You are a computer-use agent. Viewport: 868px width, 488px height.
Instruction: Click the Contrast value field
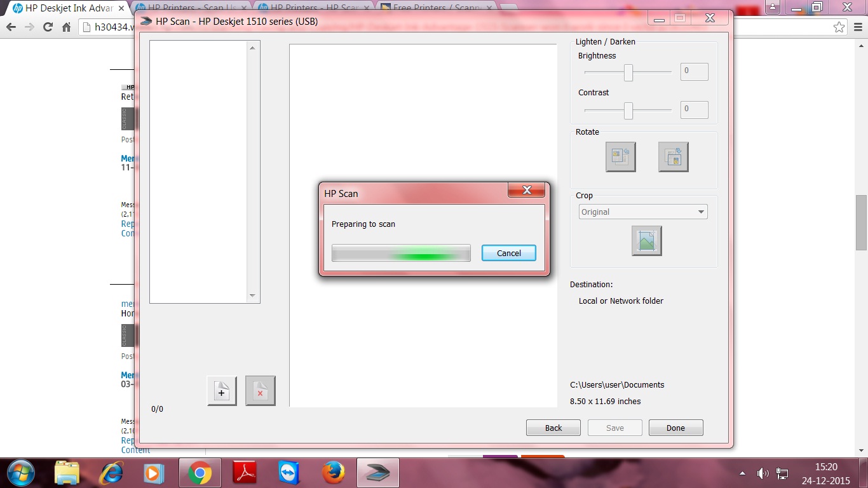click(695, 109)
